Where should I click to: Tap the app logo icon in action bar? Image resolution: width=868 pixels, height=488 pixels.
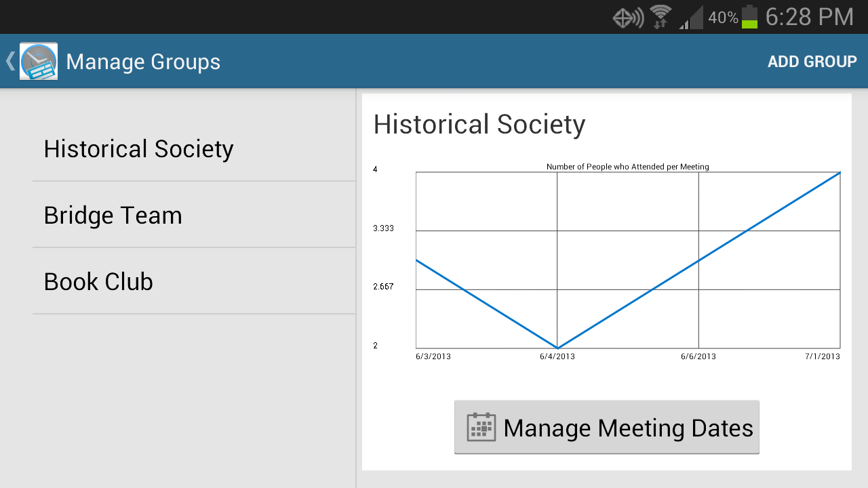pos(39,61)
